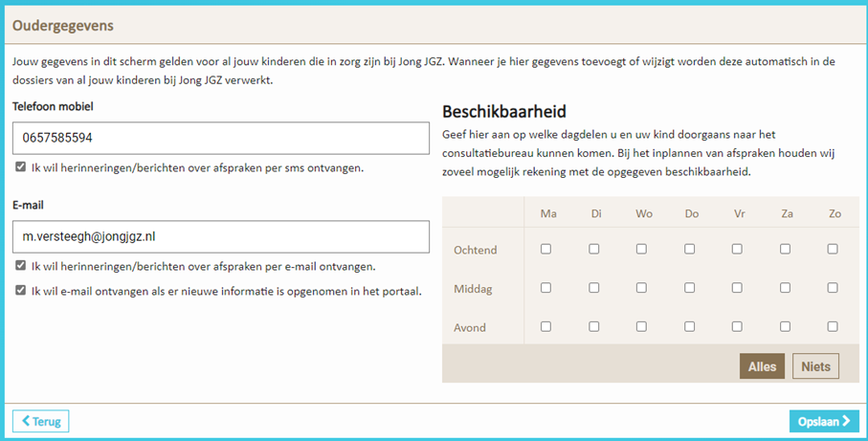The width and height of the screenshot is (868, 441).
Task: Tick Sunday evening (Zo Avond) availability
Action: (833, 326)
